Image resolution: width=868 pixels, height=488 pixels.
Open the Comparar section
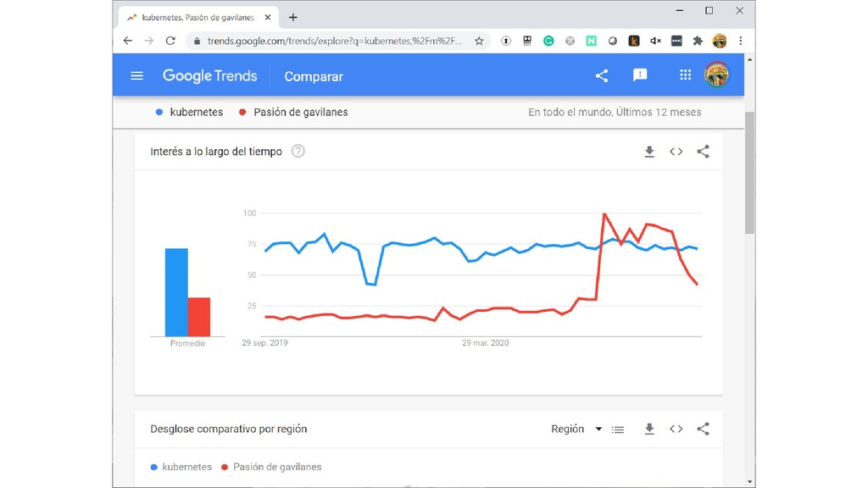314,76
